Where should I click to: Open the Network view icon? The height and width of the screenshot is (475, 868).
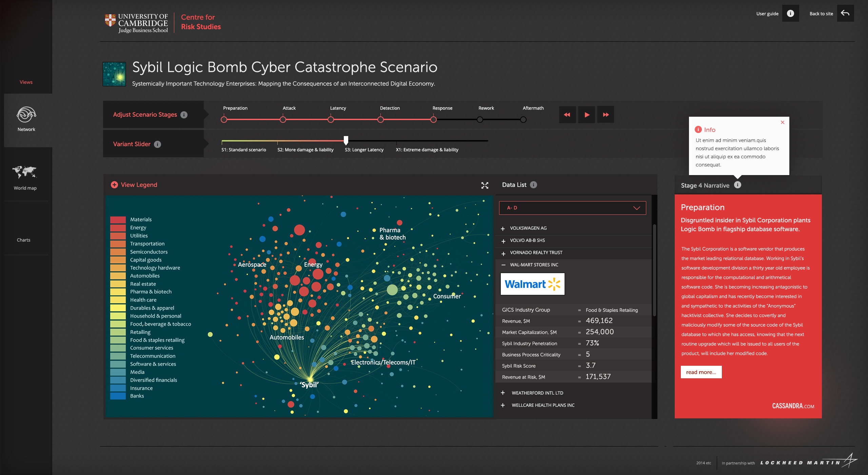(x=26, y=115)
